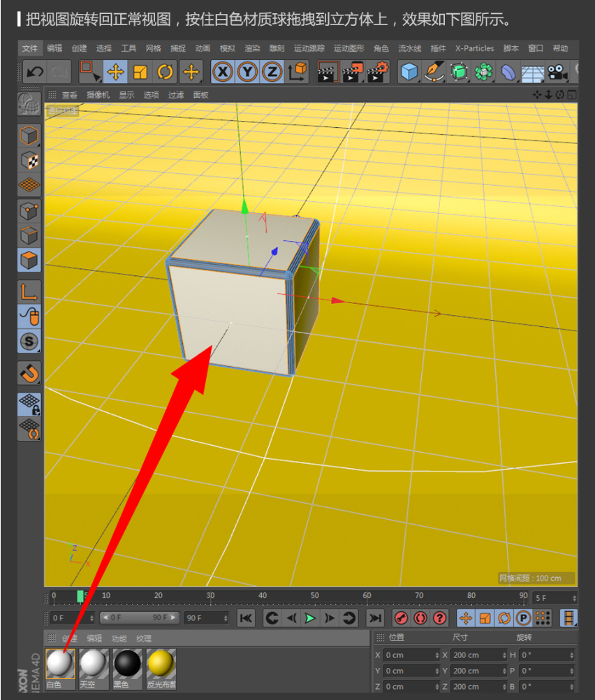Toggle the X axis lock
Image resolution: width=595 pixels, height=700 pixels.
point(223,71)
